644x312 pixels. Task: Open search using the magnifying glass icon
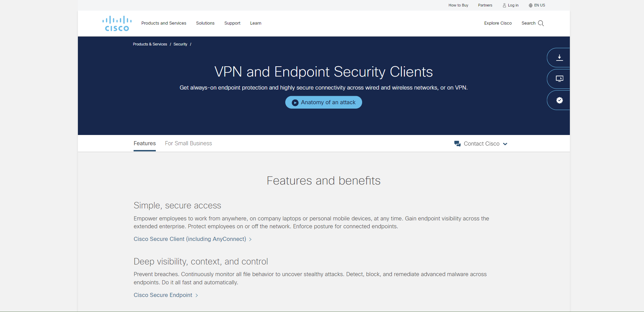(x=541, y=23)
